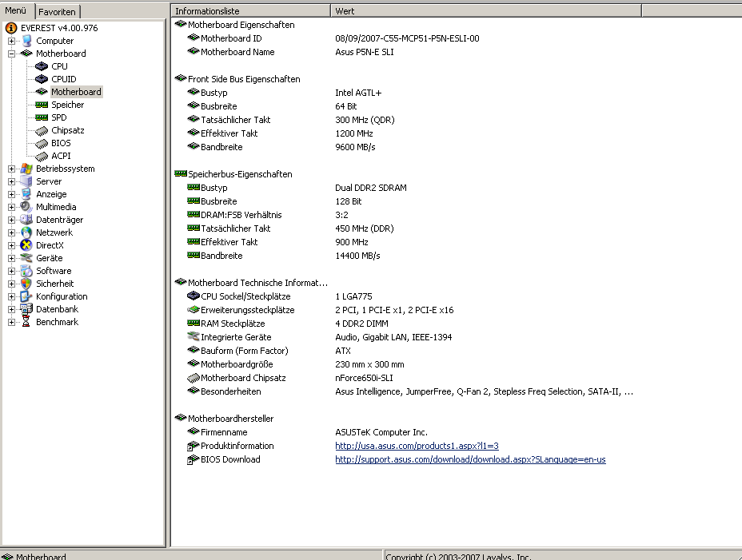Select the Motherboard sub-item under Motherboard
Viewport: 742px width, 560px height.
(x=76, y=92)
